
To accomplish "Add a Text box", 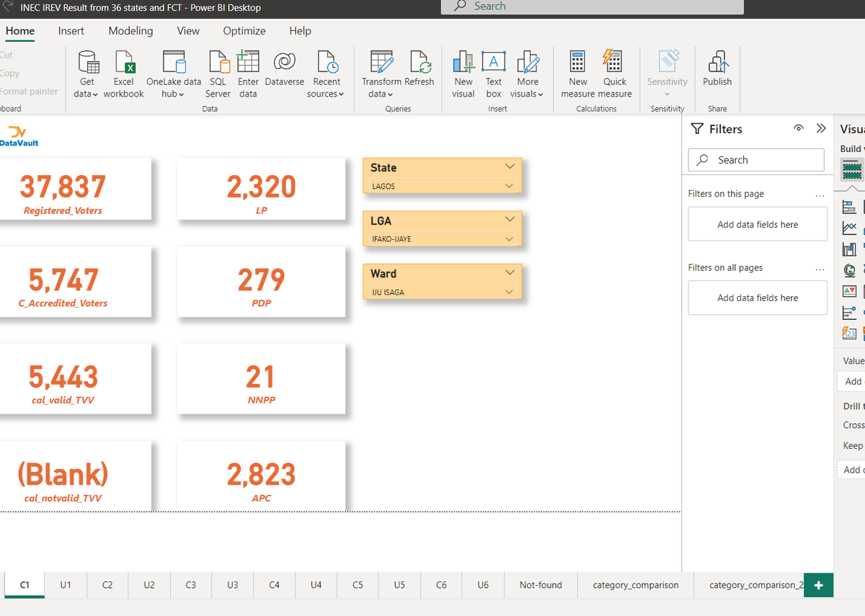I will click(x=494, y=75).
